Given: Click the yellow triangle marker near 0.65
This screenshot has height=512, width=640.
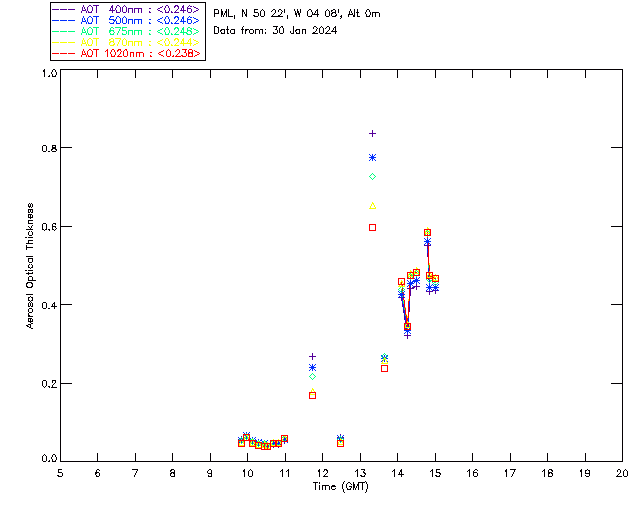Looking at the screenshot, I should [x=372, y=206].
